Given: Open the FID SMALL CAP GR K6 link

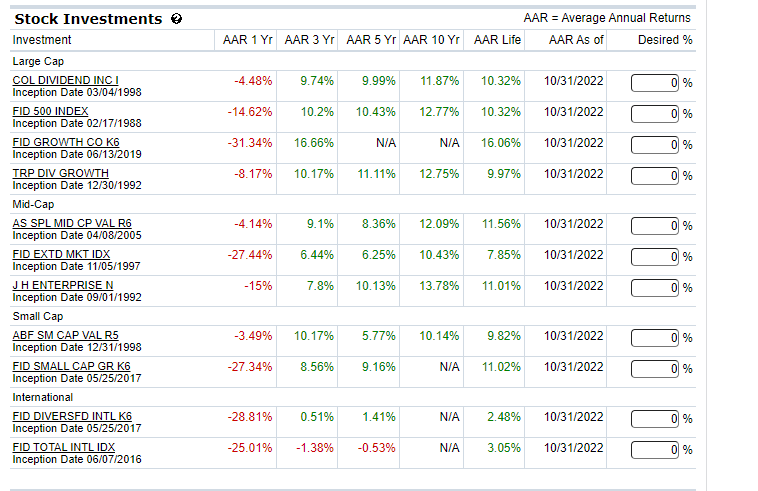Looking at the screenshot, I should click(71, 366).
